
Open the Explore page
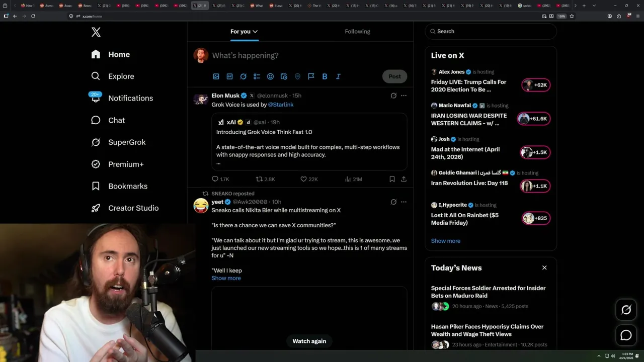(x=113, y=76)
